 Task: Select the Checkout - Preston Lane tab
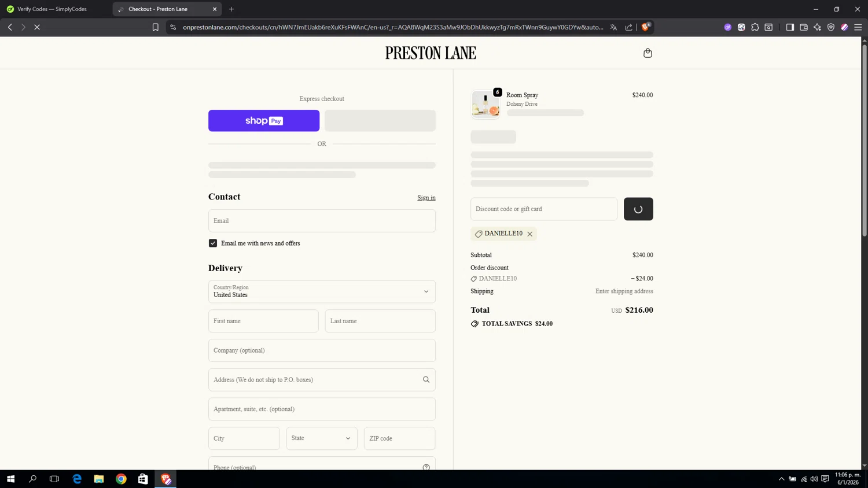click(x=167, y=9)
